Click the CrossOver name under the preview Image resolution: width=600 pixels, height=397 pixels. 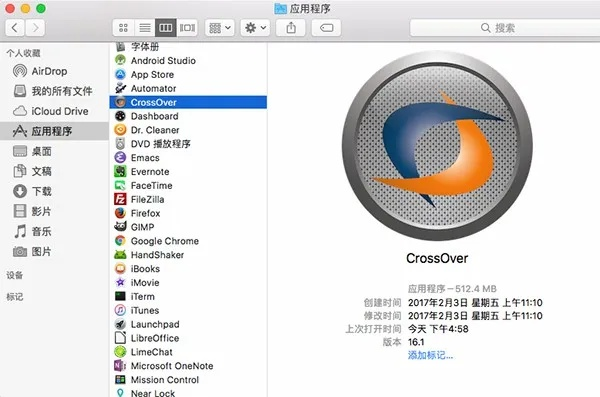pyautogui.click(x=437, y=258)
